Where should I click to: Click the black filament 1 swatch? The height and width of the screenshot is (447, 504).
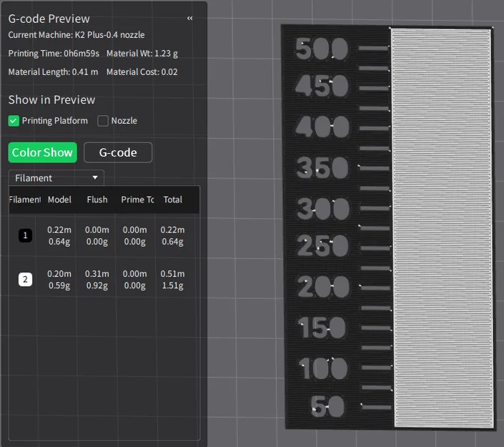coord(25,235)
